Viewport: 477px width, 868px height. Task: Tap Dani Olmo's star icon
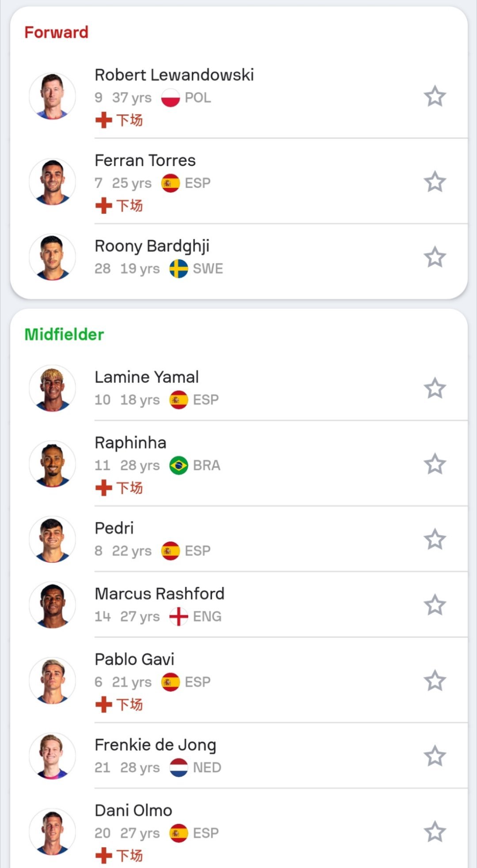pyautogui.click(x=435, y=832)
